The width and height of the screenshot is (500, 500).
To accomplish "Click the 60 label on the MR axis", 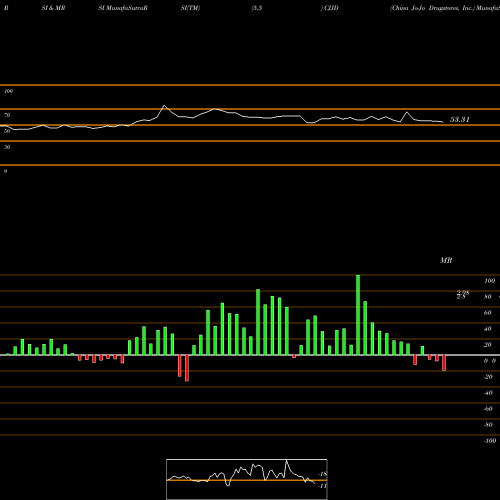I will point(488,313).
